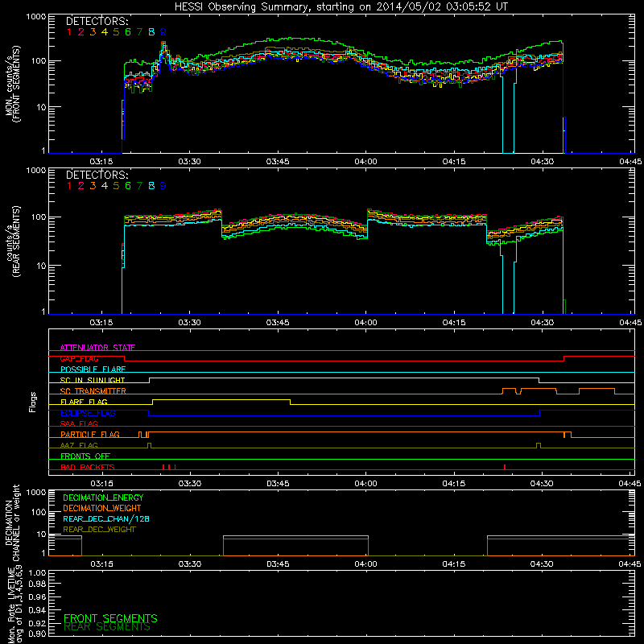Select yellow detector 4 in front segments legend
Image resolution: width=644 pixels, height=644 pixels.
[x=105, y=32]
